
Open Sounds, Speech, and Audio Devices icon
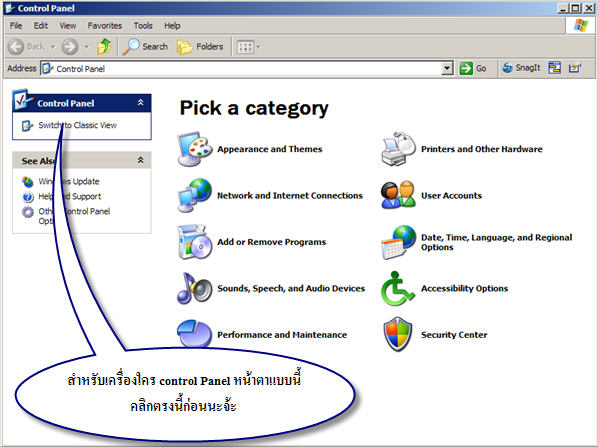(x=195, y=288)
